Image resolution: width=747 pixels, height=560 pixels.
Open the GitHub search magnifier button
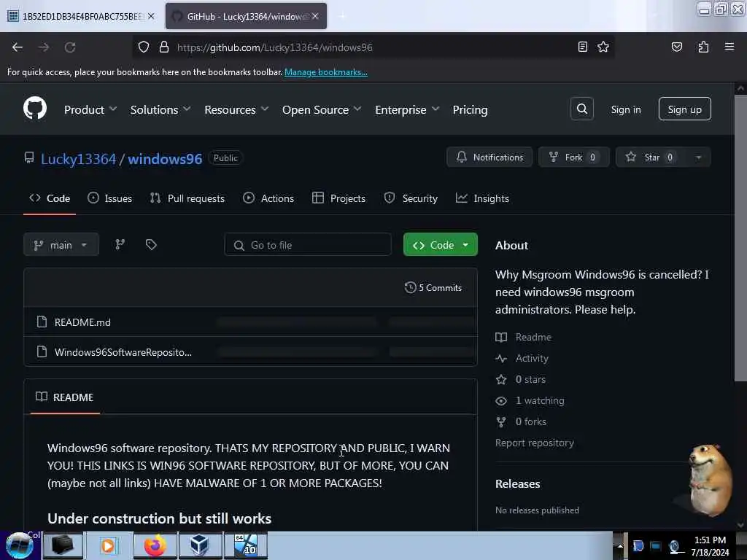pyautogui.click(x=581, y=109)
